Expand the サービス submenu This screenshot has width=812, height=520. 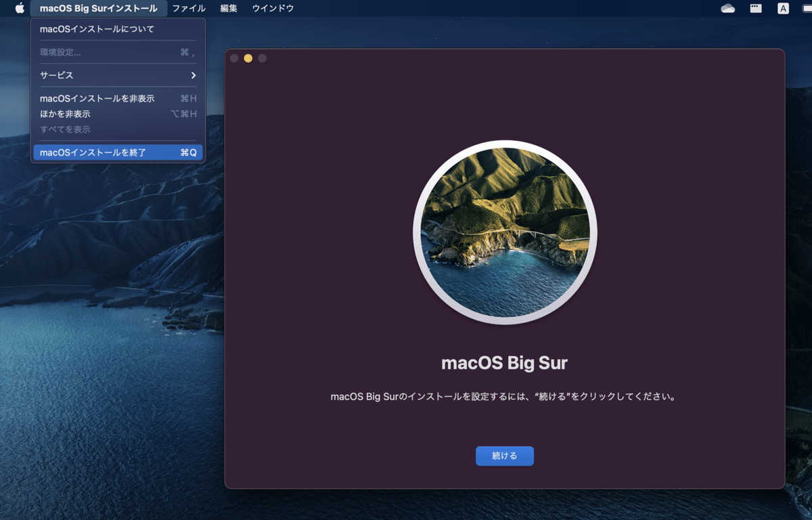(118, 75)
